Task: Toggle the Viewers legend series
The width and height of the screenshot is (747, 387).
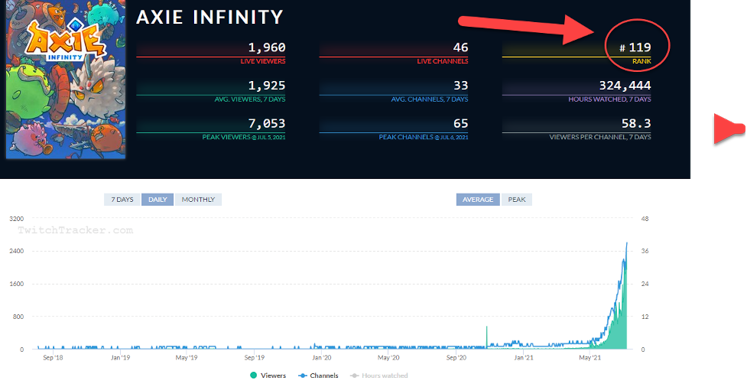Action: 268,376
